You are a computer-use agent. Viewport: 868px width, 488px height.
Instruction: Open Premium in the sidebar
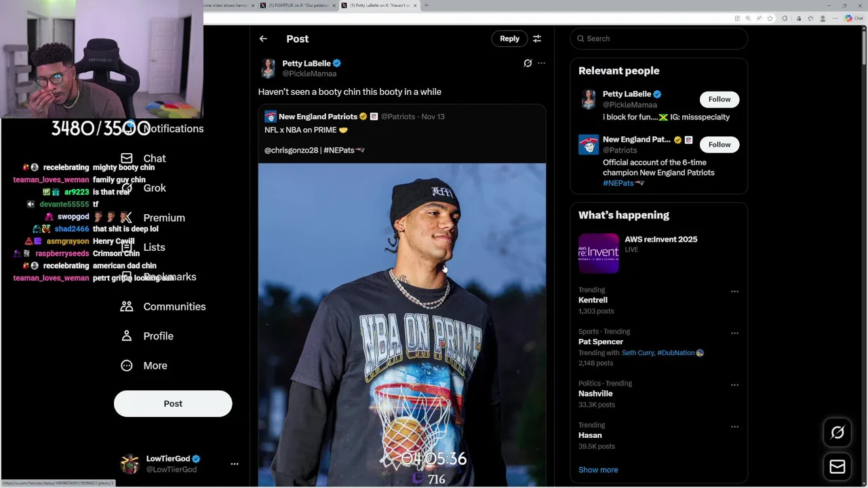[x=164, y=218]
